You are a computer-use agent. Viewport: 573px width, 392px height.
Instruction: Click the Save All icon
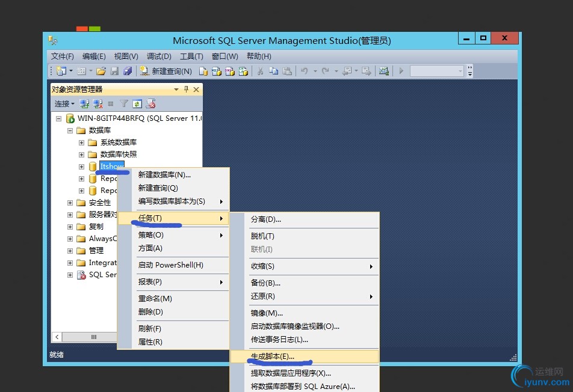point(128,71)
